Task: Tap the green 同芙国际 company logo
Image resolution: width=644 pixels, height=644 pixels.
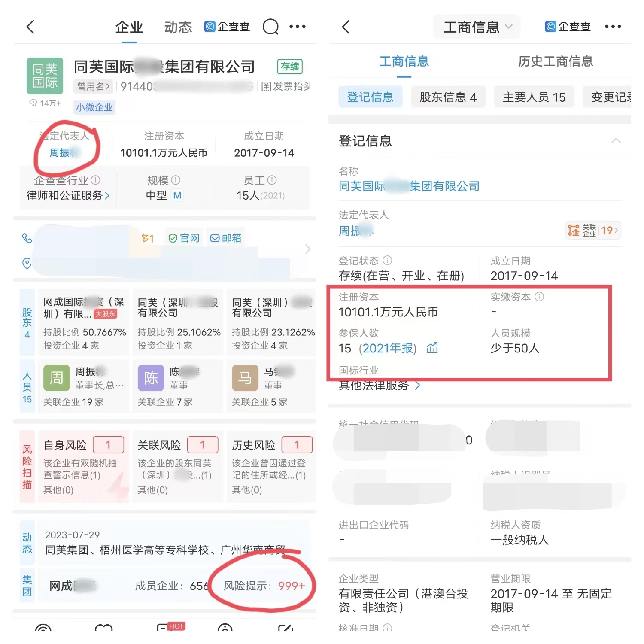Action: point(45,76)
